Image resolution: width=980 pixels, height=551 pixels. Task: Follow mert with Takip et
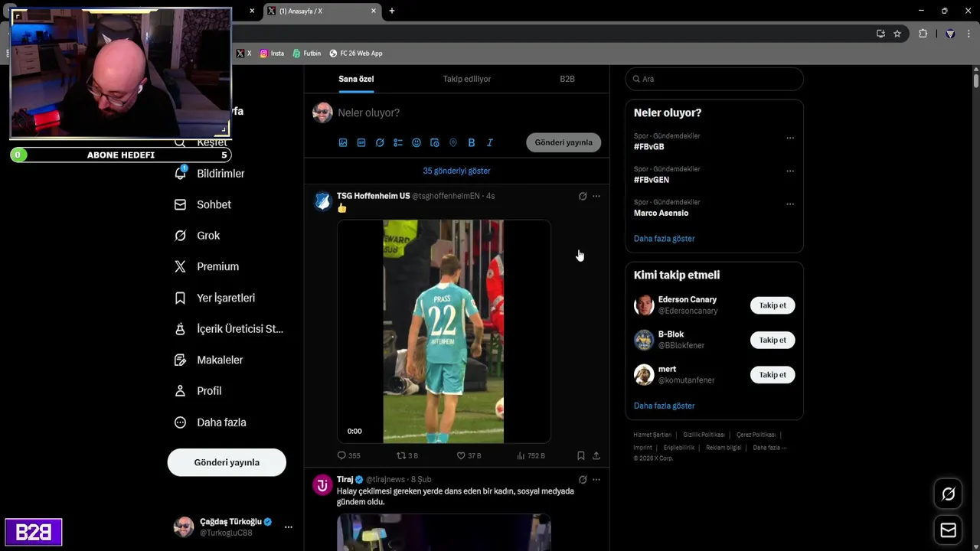click(773, 374)
